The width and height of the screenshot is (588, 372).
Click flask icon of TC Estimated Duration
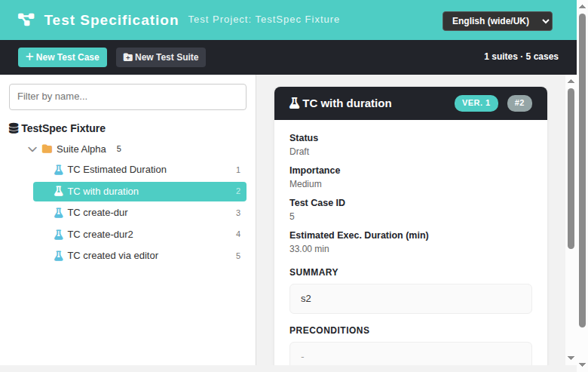click(x=59, y=170)
